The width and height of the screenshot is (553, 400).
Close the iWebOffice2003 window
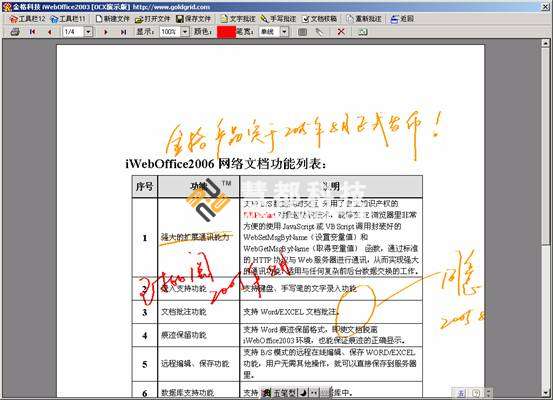coord(546,6)
